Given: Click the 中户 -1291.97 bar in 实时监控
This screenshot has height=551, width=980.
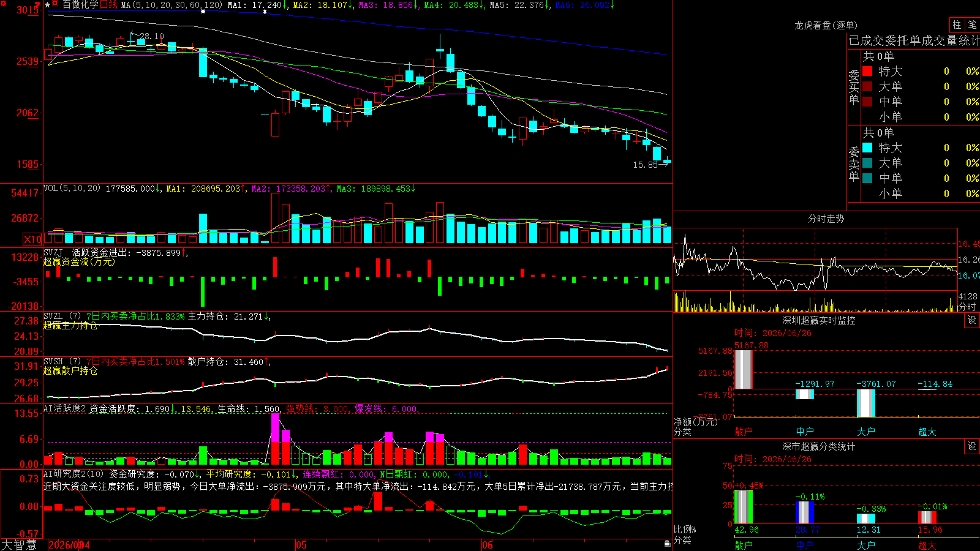Looking at the screenshot, I should 805,394.
